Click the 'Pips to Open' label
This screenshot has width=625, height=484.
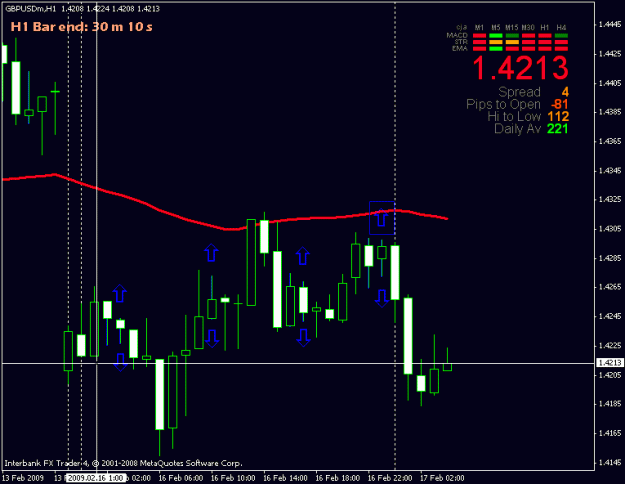coord(503,104)
